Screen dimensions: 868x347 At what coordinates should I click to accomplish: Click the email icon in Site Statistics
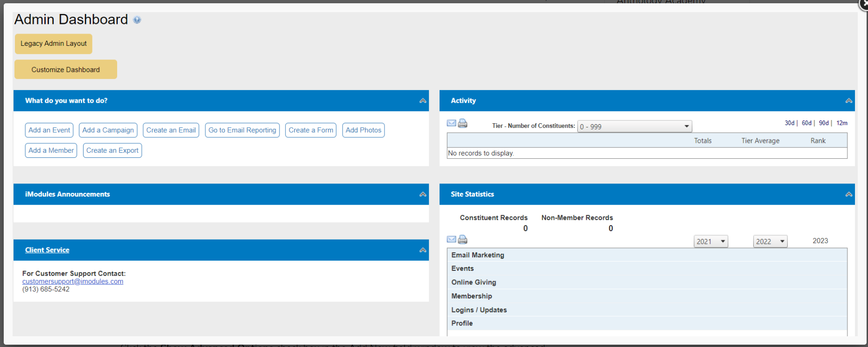[451, 240]
